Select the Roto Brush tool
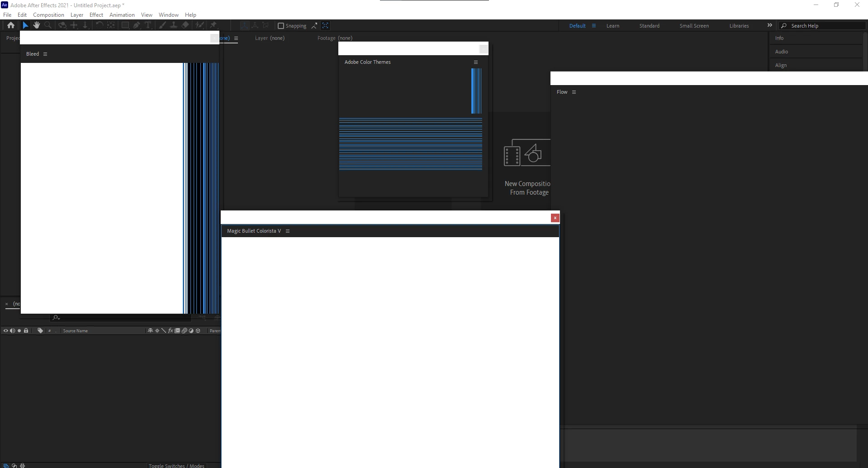 [200, 25]
